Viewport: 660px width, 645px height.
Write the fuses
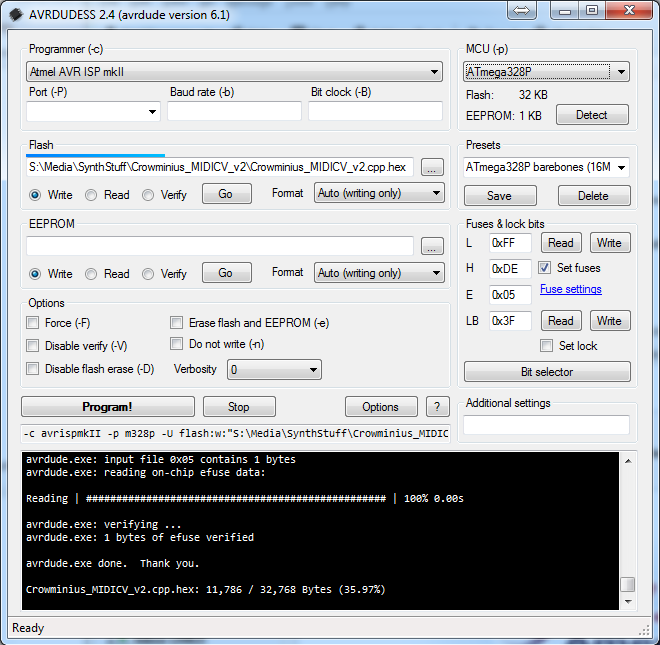coord(610,243)
